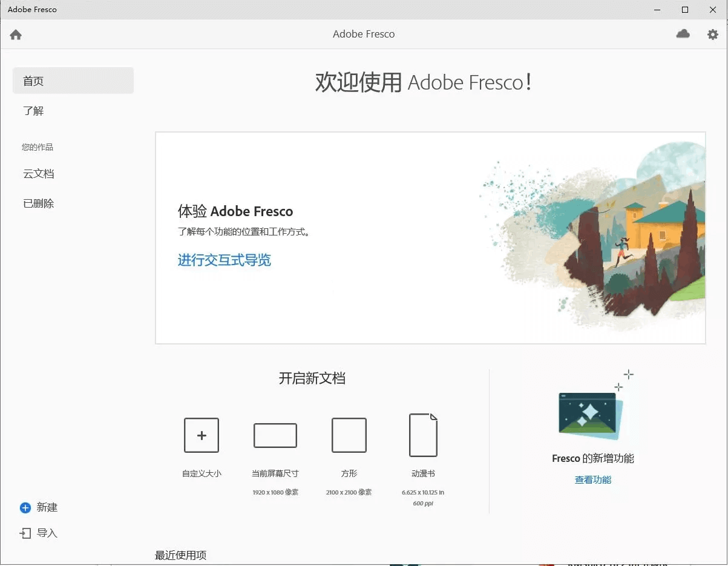Choose the 当前屏幕尺寸 1920x1080 document icon
This screenshot has height=566, width=728.
click(275, 435)
